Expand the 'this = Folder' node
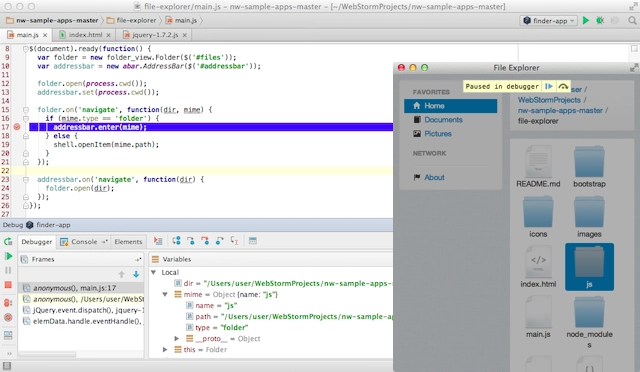The height and width of the screenshot is (372, 640). point(165,350)
